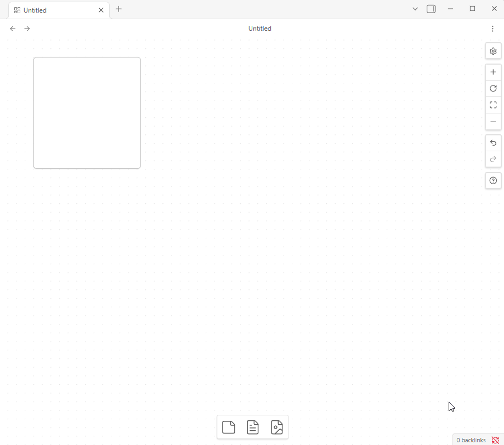Close the Untitled tab
The image size is (504, 445).
101,10
